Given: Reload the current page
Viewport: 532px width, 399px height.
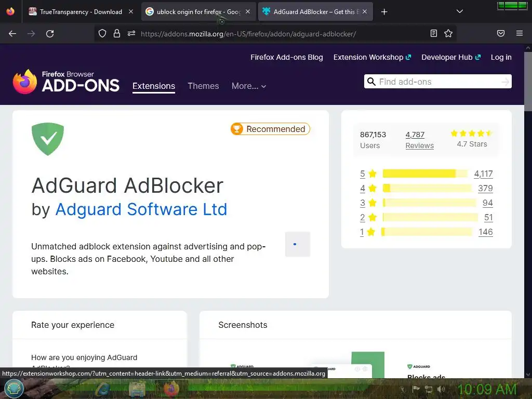Looking at the screenshot, I should (50, 34).
